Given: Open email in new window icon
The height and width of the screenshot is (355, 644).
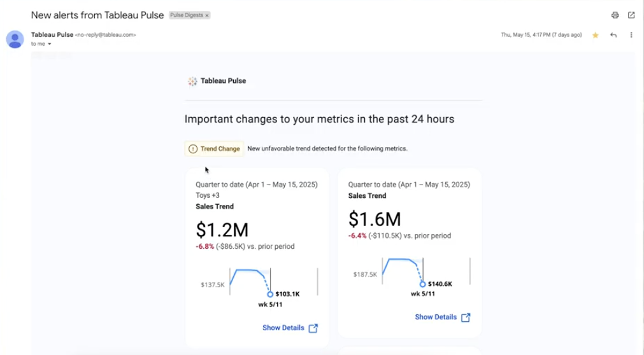Looking at the screenshot, I should (631, 15).
